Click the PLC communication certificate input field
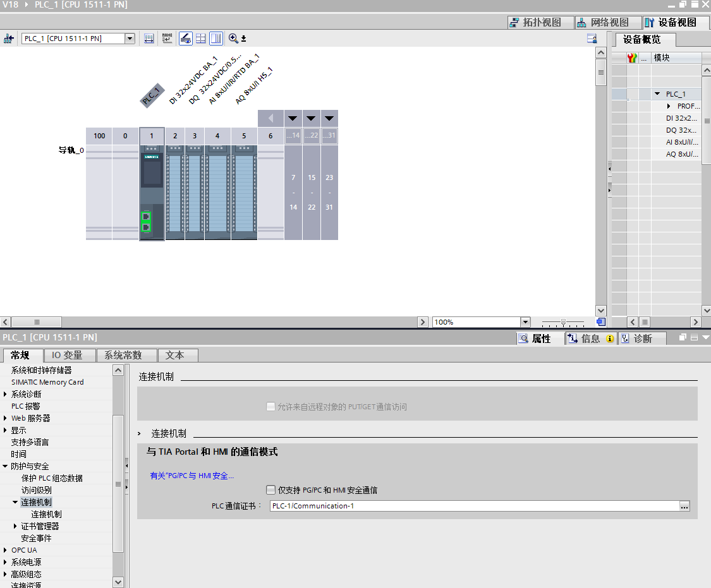711x588 pixels. [473, 506]
